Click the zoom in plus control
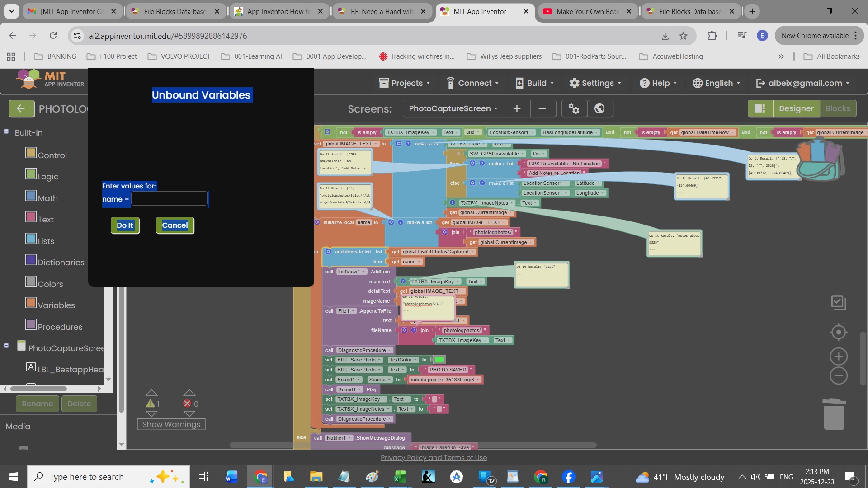The image size is (868, 488). click(x=839, y=357)
